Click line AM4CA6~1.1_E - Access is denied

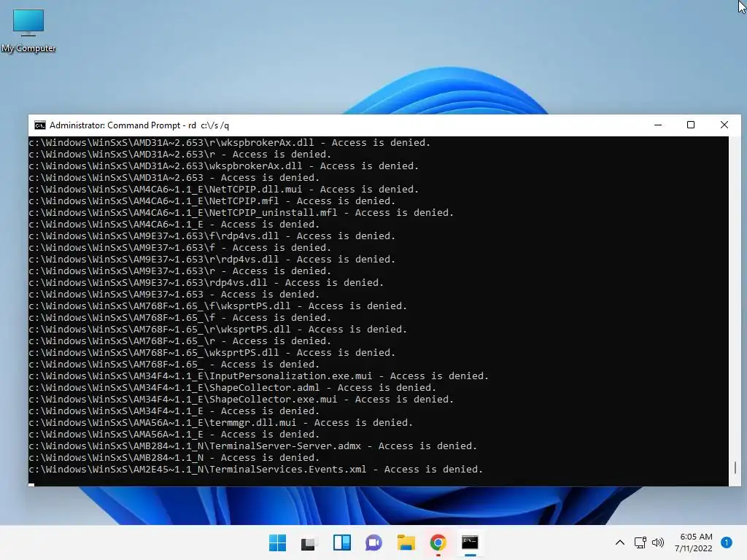click(x=174, y=225)
